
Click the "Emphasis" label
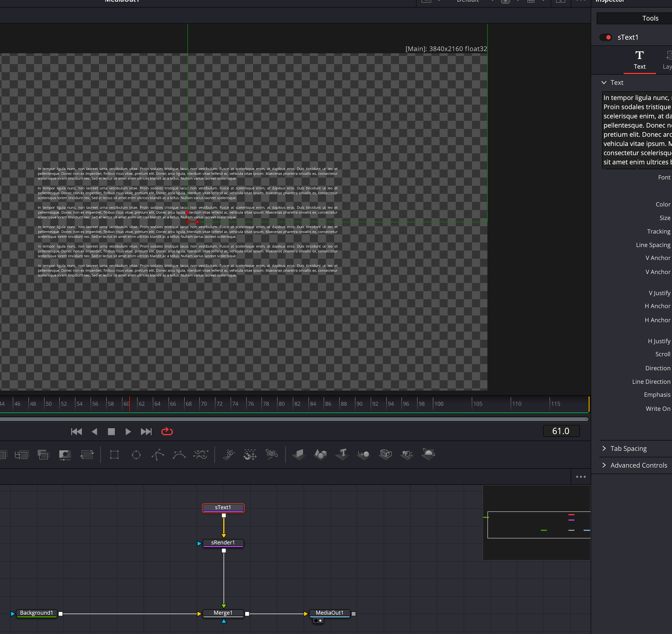657,395
